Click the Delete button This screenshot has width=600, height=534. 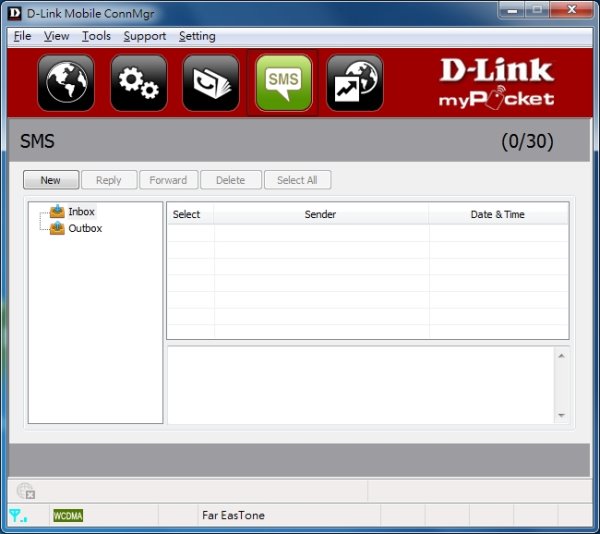click(x=231, y=180)
